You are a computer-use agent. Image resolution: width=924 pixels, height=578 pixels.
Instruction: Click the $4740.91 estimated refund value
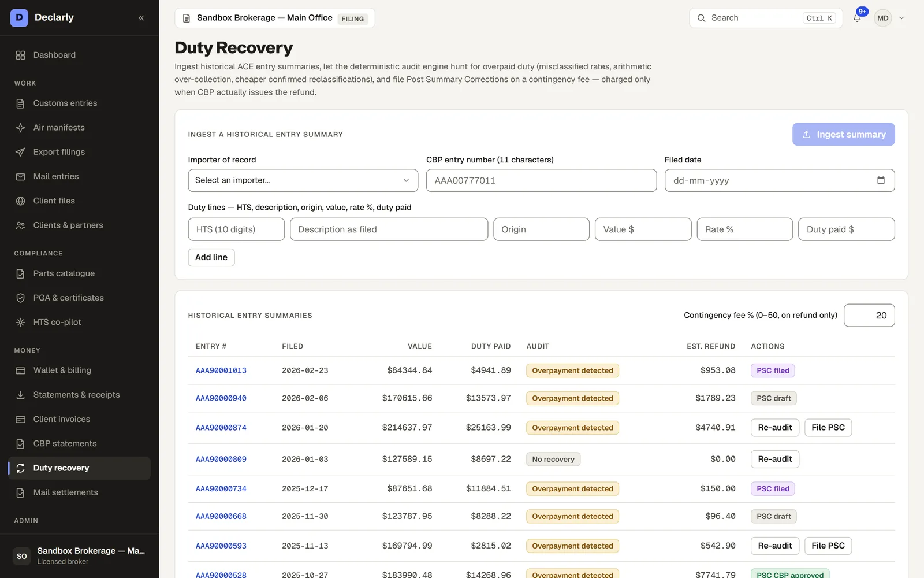[716, 428]
